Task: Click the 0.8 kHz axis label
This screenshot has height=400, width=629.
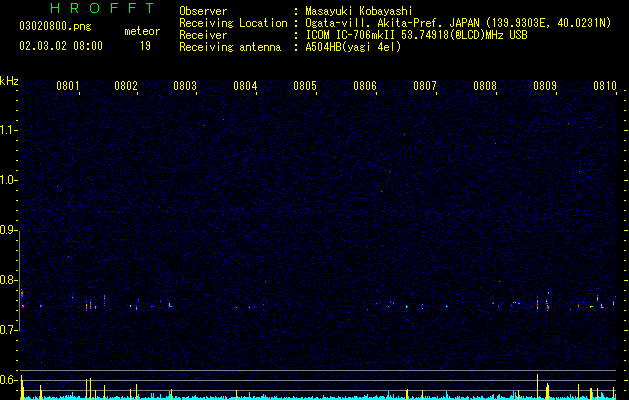Action: [8, 280]
